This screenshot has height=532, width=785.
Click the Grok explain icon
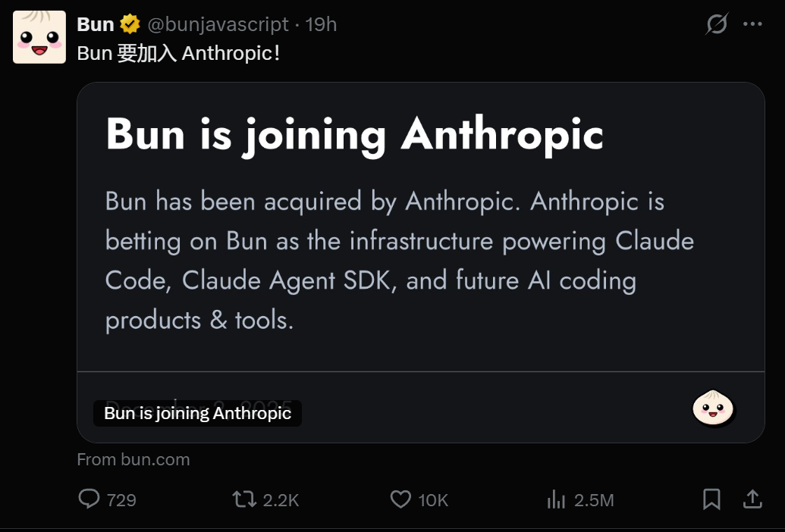[716, 24]
